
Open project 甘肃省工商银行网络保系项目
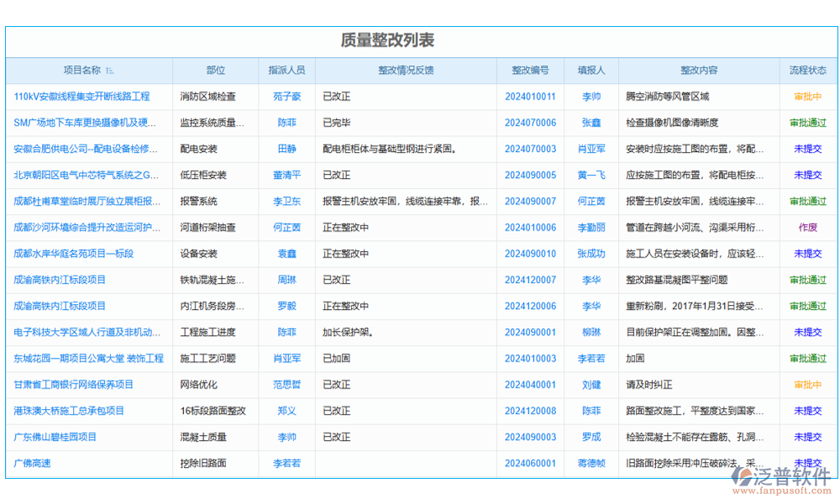coord(76,385)
